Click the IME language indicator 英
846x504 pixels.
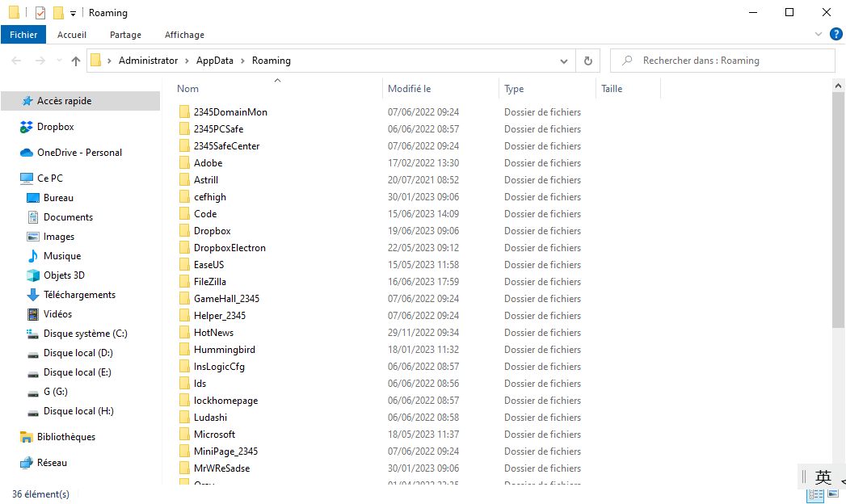click(823, 477)
